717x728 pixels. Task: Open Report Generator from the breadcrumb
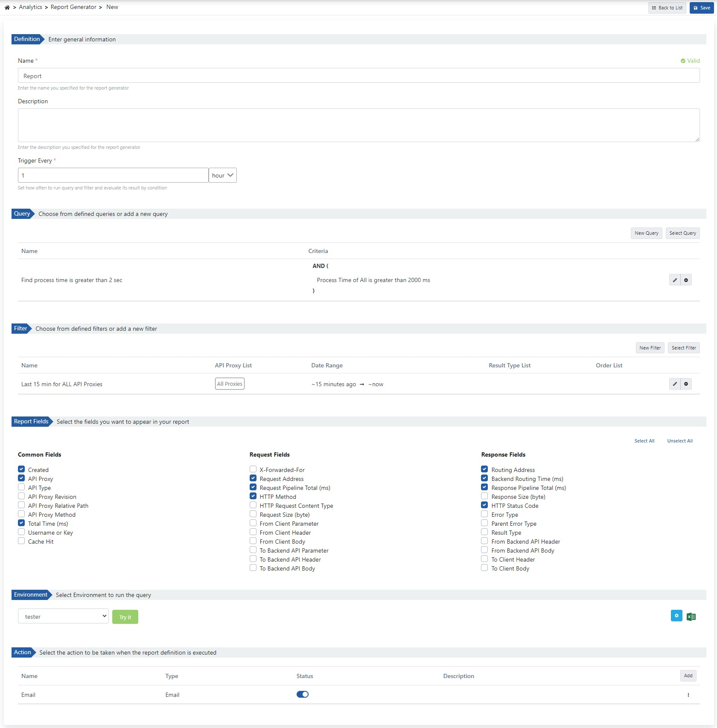[x=73, y=7]
